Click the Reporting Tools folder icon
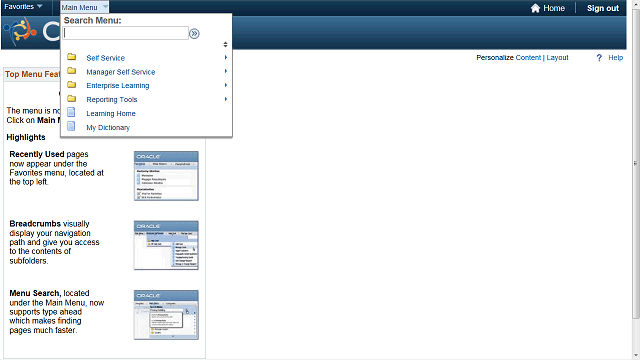Screen dimensions: 640x360 (72, 98)
